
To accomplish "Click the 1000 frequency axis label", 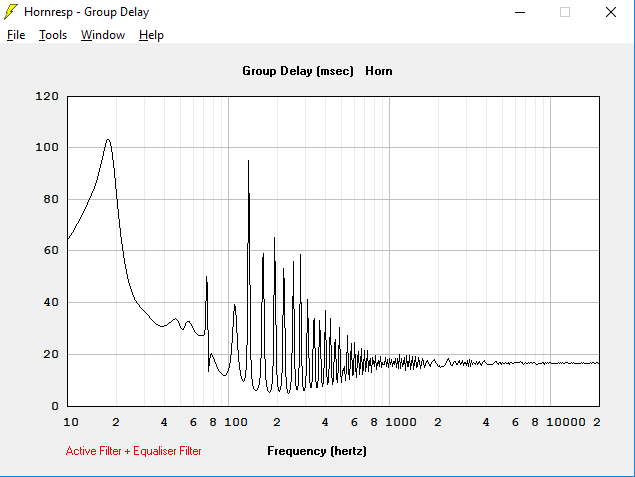I will [x=401, y=422].
